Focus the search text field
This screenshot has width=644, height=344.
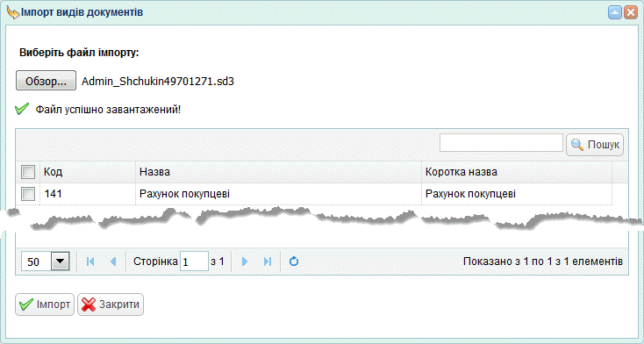coord(501,143)
